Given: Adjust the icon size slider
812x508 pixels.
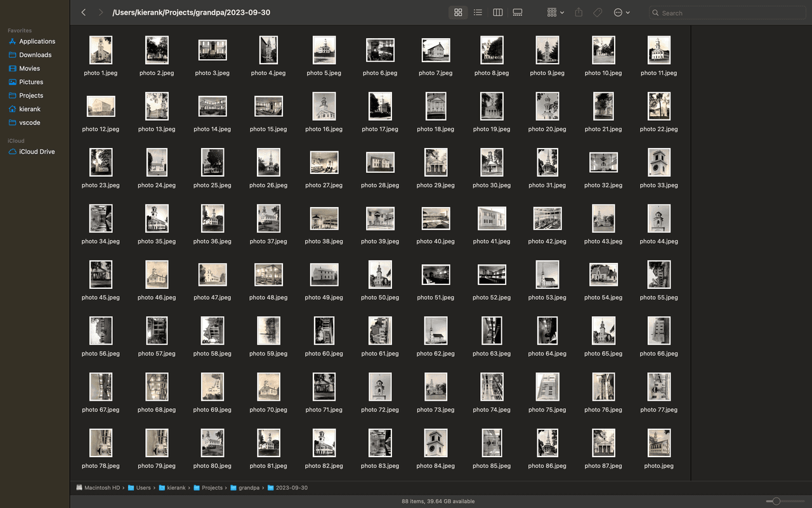Looking at the screenshot, I should point(776,502).
